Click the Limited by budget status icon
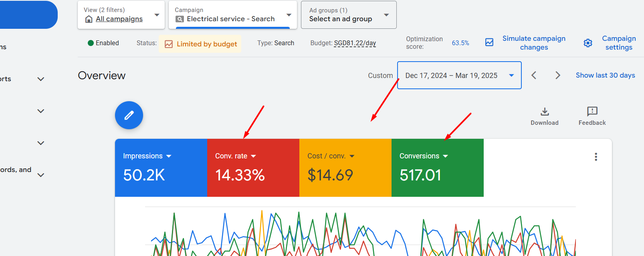644x256 pixels. point(169,44)
